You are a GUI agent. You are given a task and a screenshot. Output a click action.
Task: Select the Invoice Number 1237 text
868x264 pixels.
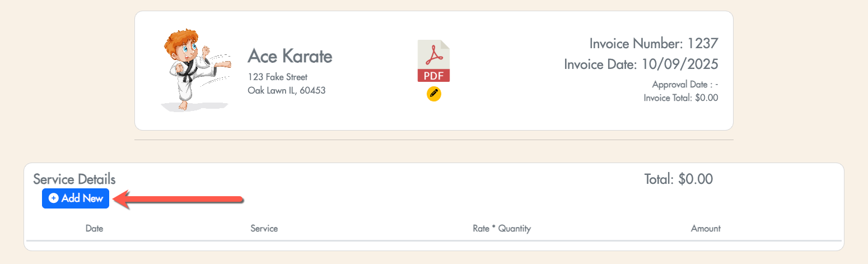click(654, 43)
